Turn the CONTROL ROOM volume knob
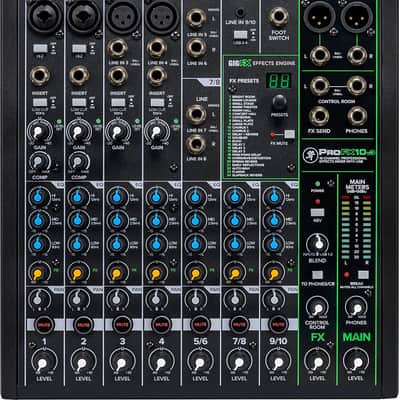Screen dimensions: 400x400 pos(317,308)
